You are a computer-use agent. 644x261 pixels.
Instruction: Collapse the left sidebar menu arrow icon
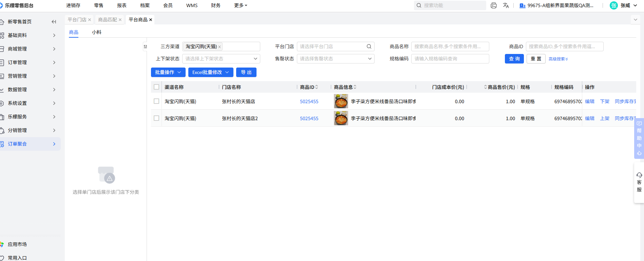54,22
